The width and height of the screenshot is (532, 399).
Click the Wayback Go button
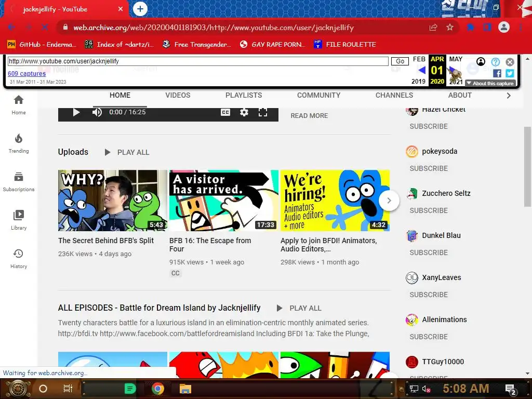pyautogui.click(x=400, y=61)
